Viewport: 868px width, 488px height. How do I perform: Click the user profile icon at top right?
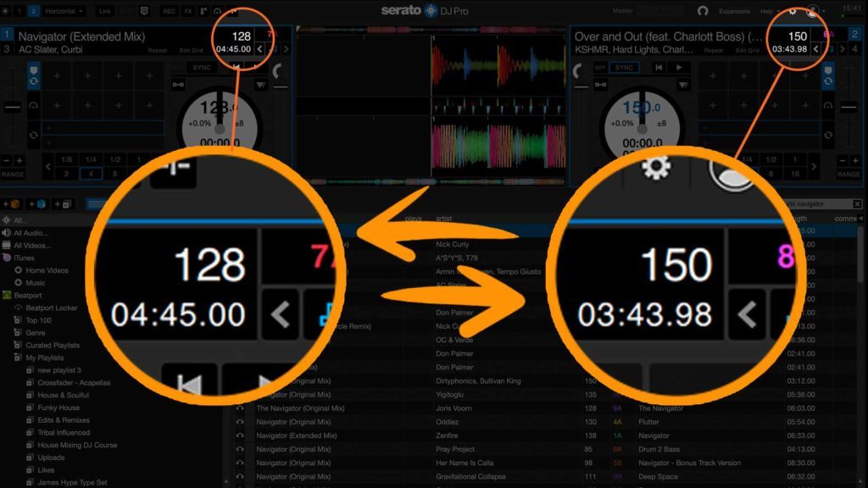(x=813, y=11)
